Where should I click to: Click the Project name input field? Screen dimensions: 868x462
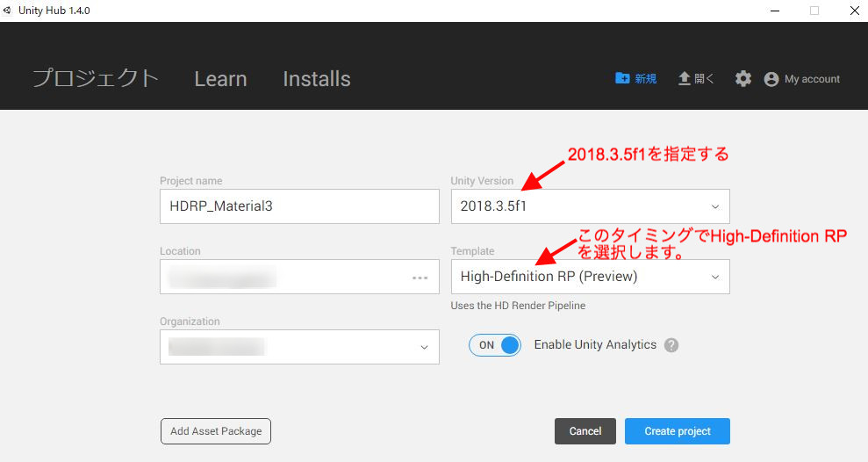click(x=299, y=206)
